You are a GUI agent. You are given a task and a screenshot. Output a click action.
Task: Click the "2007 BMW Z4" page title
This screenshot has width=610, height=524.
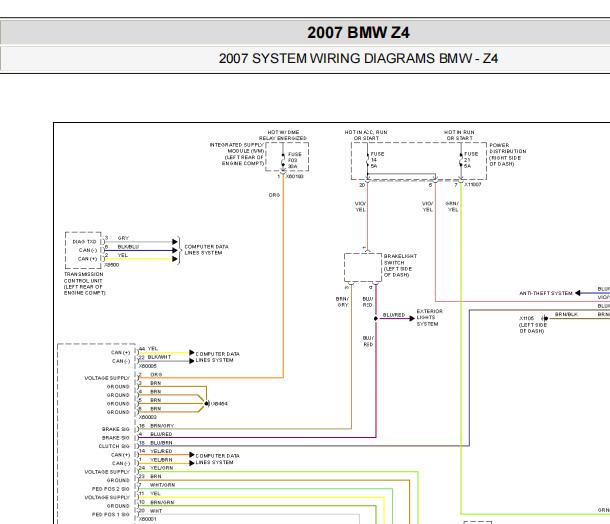[x=358, y=32]
